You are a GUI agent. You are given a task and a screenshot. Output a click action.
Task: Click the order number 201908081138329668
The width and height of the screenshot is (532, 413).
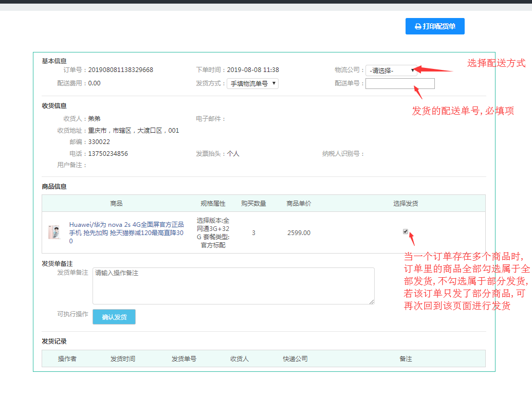[121, 70]
